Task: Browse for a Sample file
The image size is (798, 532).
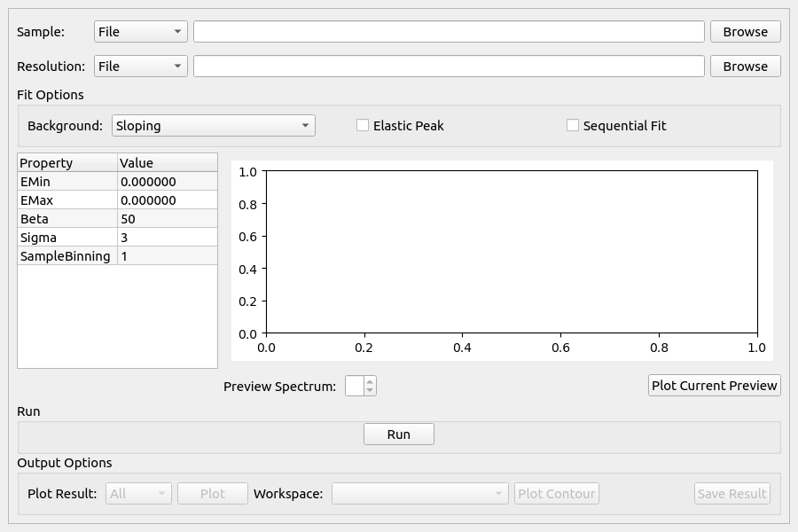Action: tap(745, 32)
